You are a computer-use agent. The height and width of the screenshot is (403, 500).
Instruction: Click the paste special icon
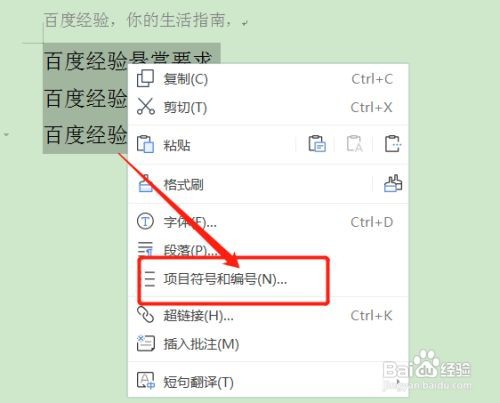pyautogui.click(x=393, y=144)
